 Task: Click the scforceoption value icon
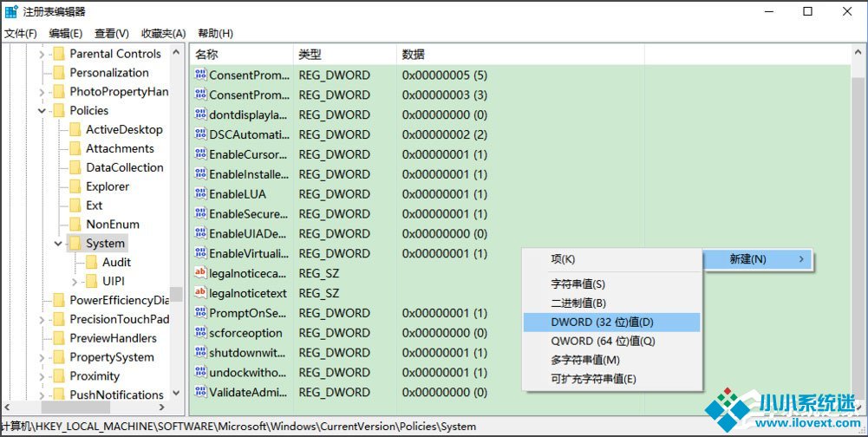[200, 333]
